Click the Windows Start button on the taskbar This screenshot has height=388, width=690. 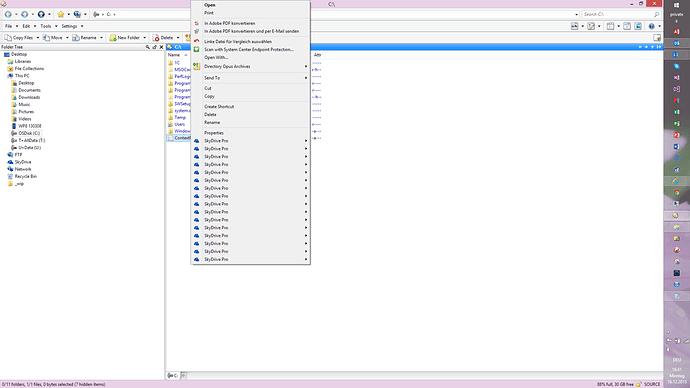pos(677,5)
